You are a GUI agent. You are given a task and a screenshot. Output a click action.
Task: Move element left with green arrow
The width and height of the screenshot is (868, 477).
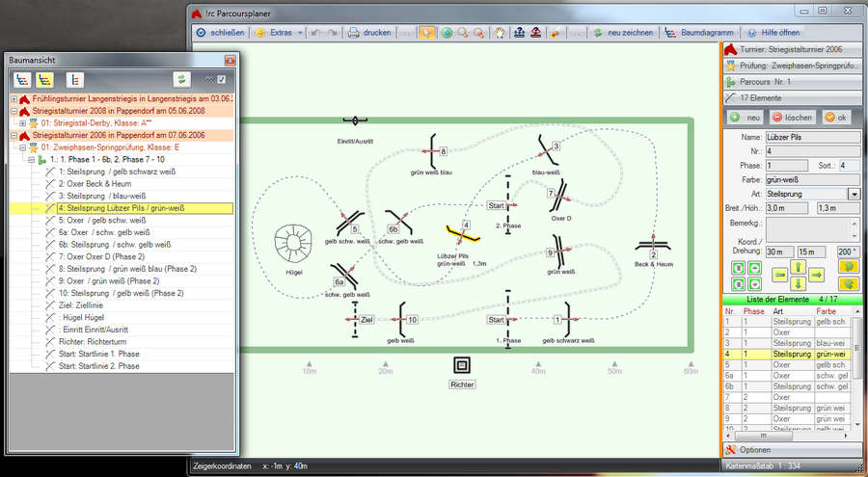pyautogui.click(x=779, y=276)
